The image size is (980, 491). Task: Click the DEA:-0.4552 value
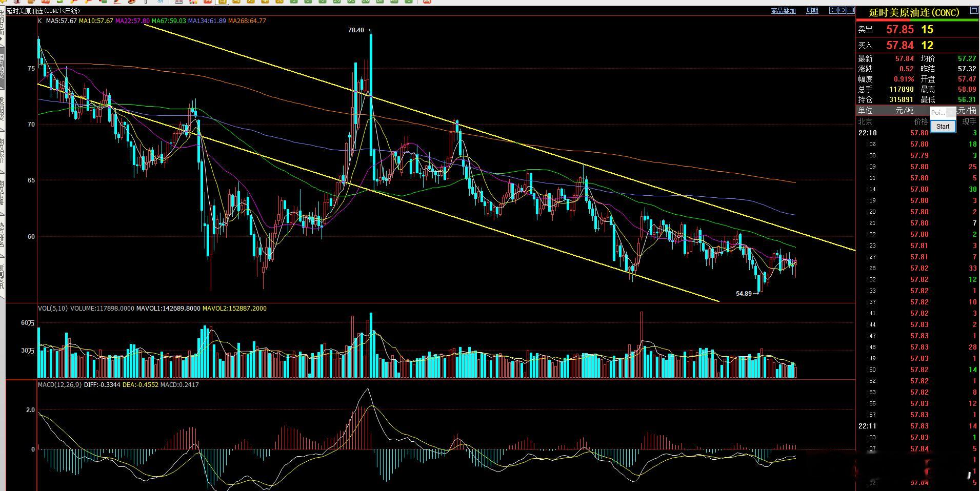pos(141,385)
